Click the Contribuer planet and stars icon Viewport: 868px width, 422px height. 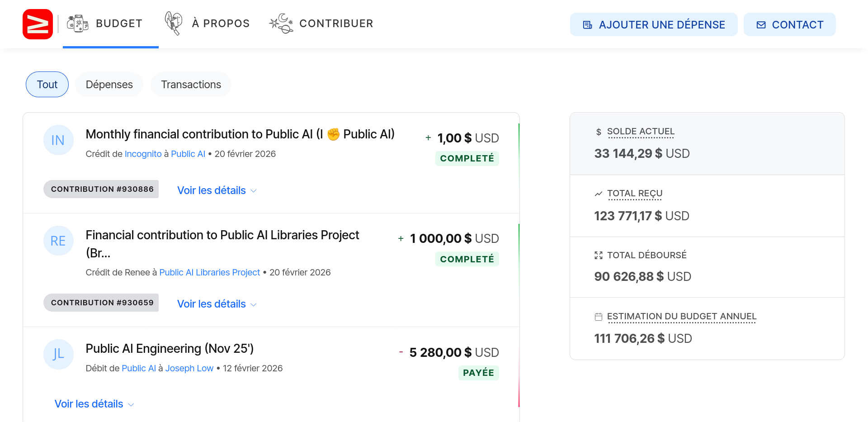tap(281, 24)
